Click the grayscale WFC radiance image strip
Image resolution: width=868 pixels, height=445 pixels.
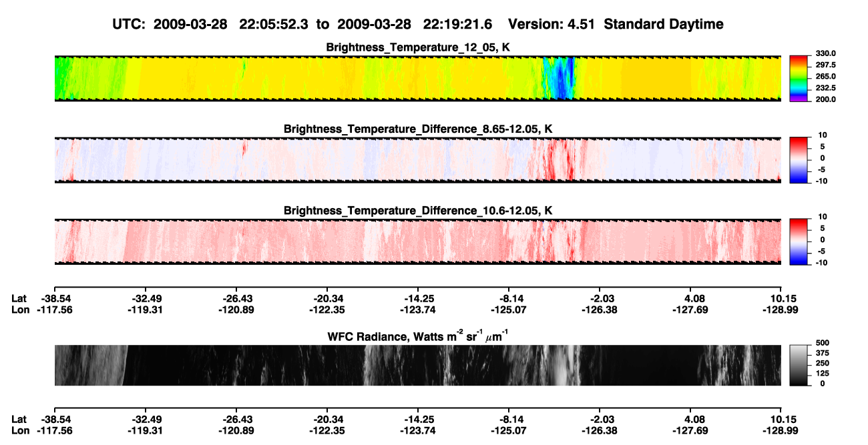point(418,365)
